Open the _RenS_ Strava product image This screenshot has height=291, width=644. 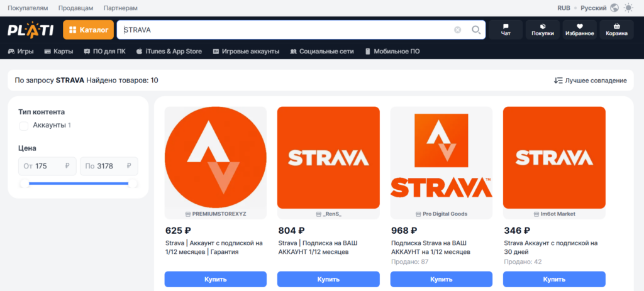(x=328, y=158)
